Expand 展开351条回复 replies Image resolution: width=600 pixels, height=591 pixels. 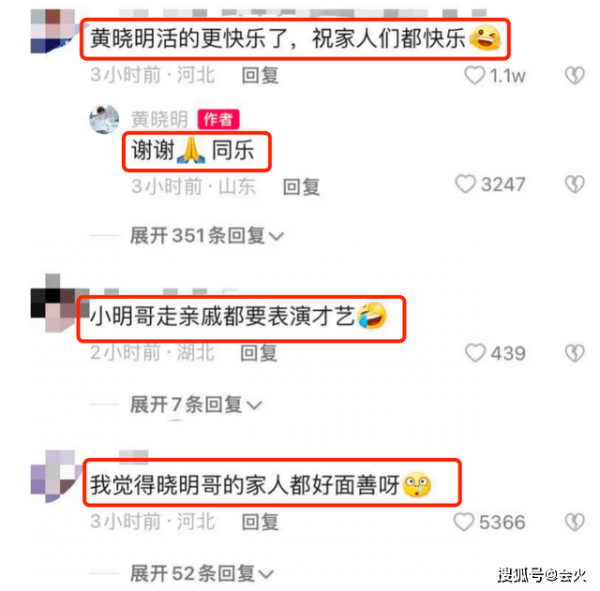tap(207, 235)
